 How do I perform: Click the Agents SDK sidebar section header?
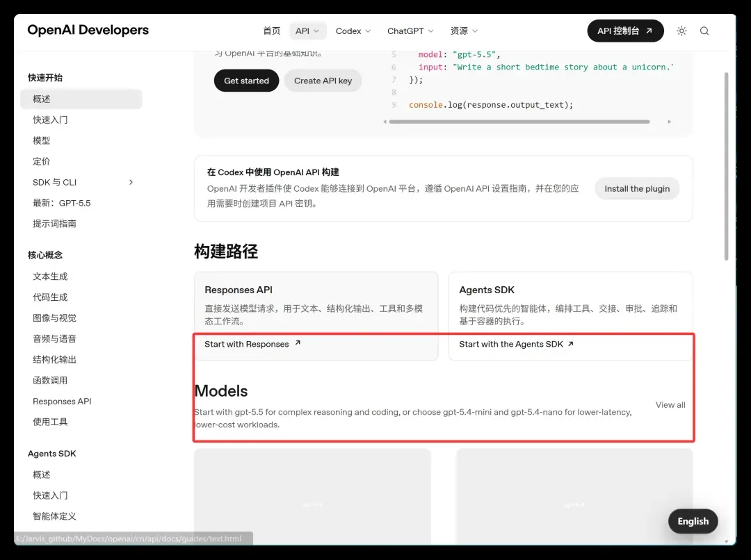[51, 453]
